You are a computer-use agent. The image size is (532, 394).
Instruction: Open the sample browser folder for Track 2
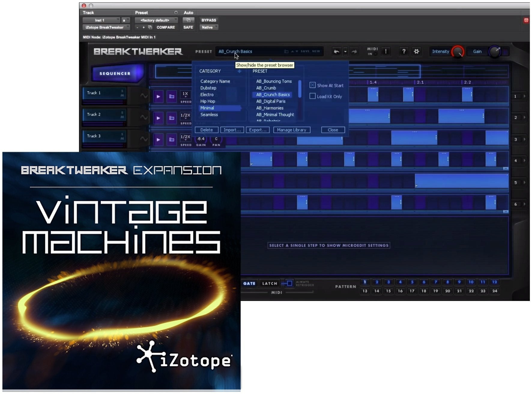pyautogui.click(x=171, y=118)
